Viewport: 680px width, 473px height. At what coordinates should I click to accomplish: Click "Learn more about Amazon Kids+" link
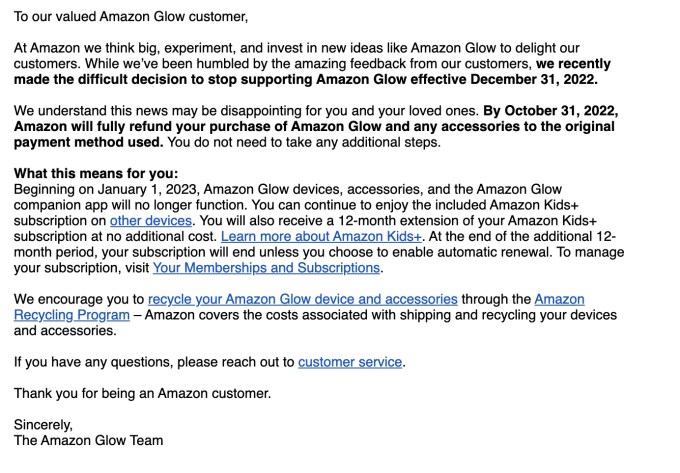pyautogui.click(x=322, y=236)
